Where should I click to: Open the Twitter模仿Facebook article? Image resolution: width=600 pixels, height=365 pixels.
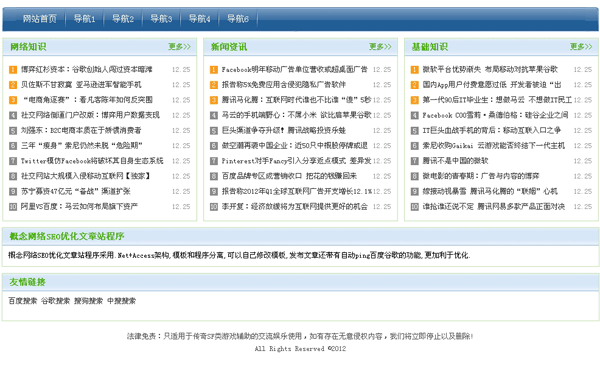pos(92,161)
